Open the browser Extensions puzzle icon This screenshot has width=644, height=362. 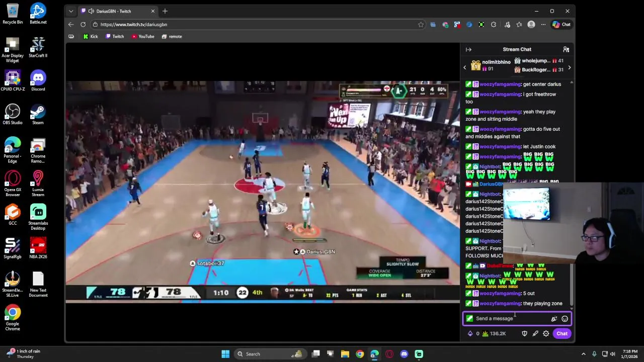[x=494, y=25]
